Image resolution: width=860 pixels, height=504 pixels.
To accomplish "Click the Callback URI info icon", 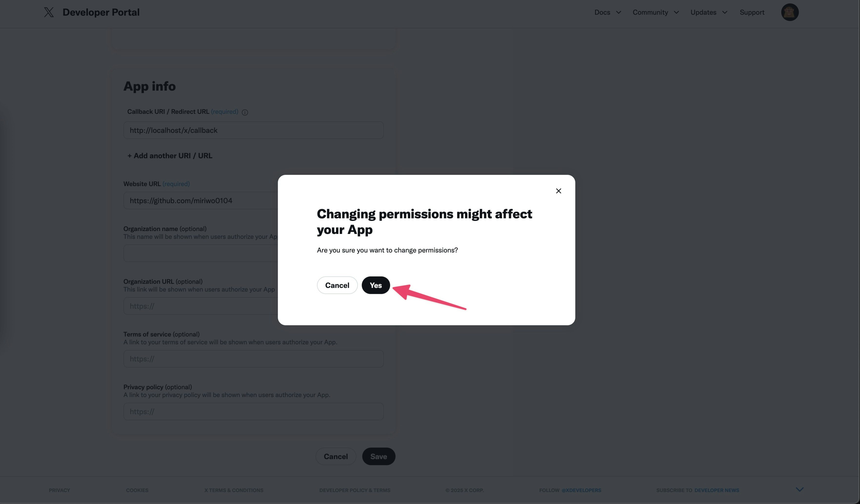I will point(245,112).
